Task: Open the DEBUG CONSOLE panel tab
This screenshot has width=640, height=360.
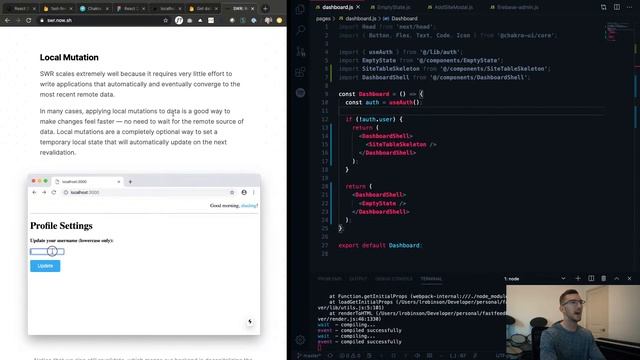Action: (x=394, y=279)
